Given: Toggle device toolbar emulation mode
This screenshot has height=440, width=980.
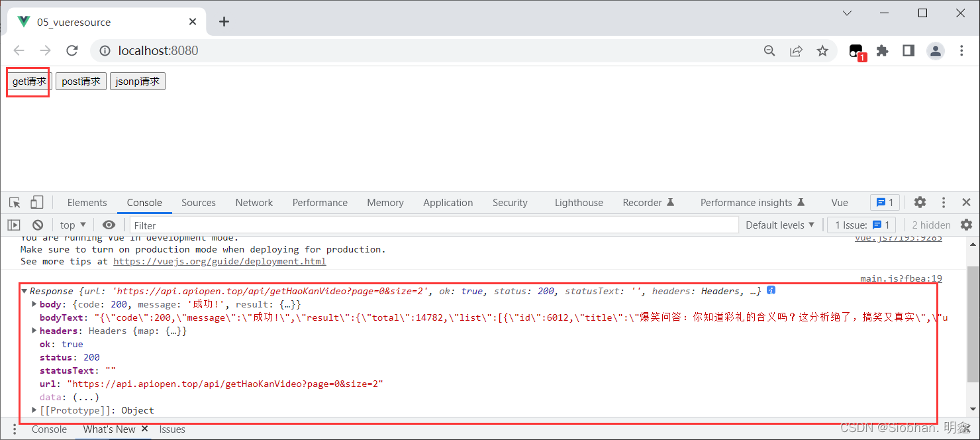Looking at the screenshot, I should pos(36,202).
